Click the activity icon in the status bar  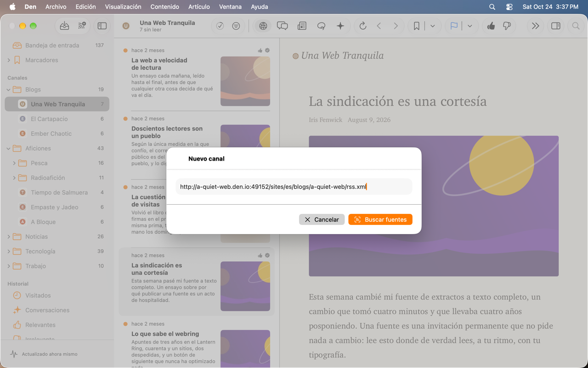(x=14, y=354)
